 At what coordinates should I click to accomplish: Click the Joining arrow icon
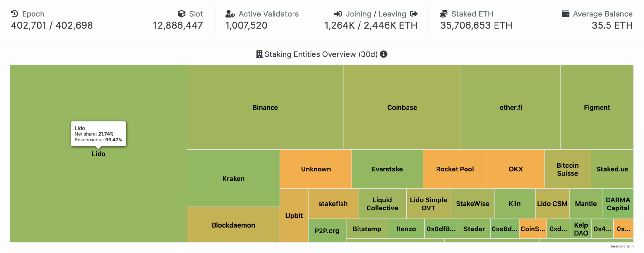338,14
